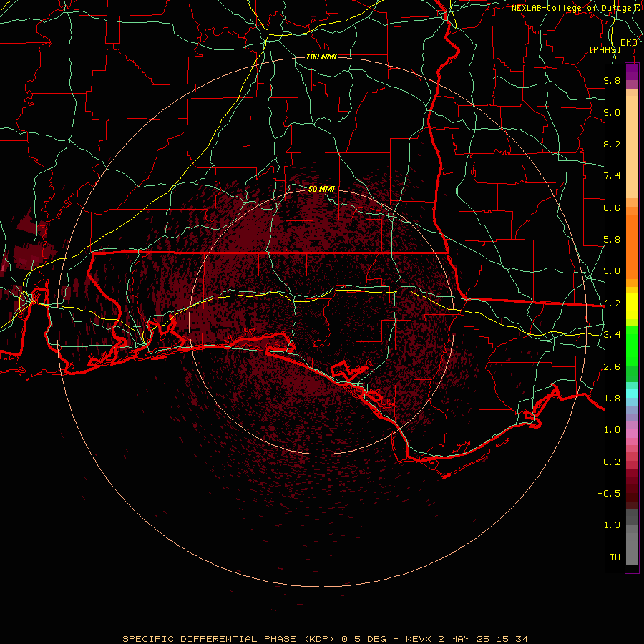
Task: Click the 5.8 value on the color scale
Action: point(612,240)
